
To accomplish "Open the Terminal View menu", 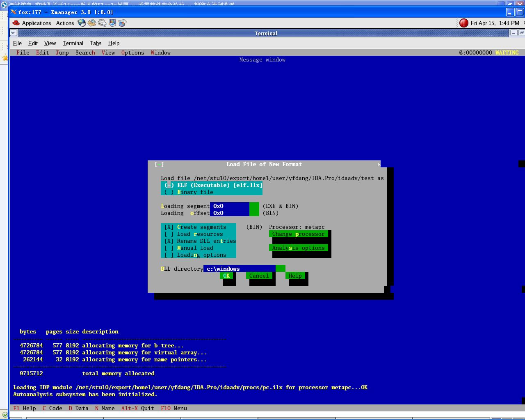I will point(50,43).
